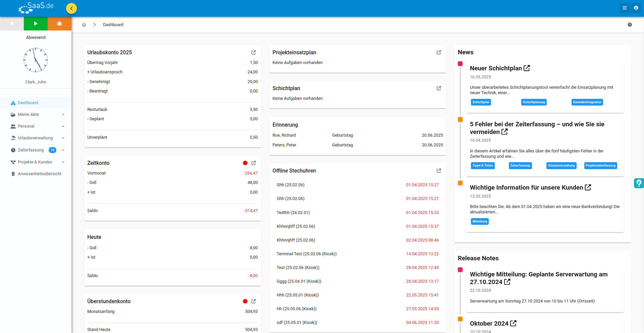Screen dimensions: 644x333
Task: Click the Projektzeiterfassung tag
Action: (x=600, y=165)
